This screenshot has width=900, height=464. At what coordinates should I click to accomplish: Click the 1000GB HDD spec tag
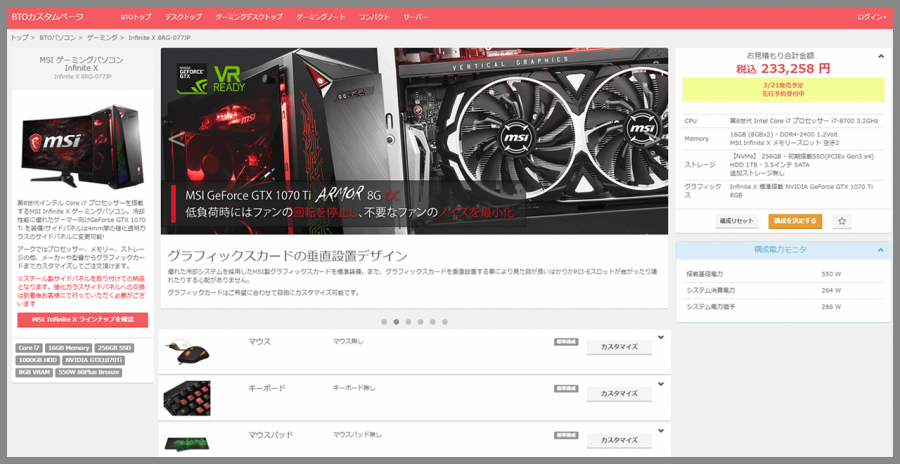click(37, 361)
